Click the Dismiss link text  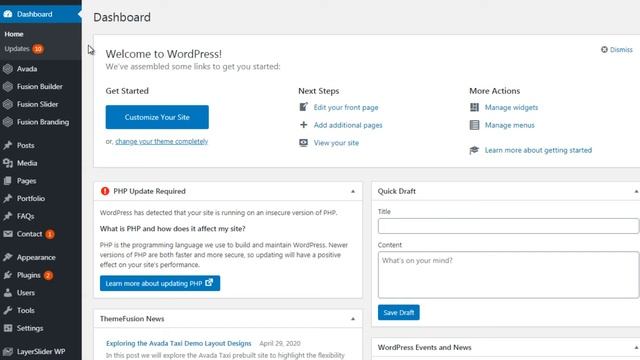(621, 49)
